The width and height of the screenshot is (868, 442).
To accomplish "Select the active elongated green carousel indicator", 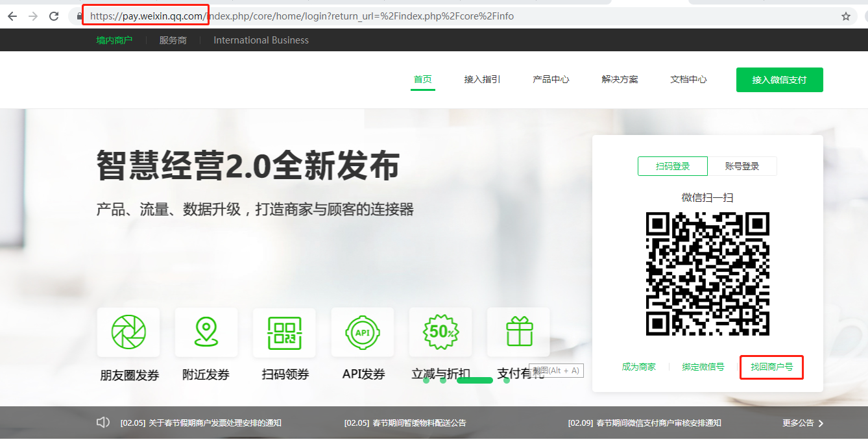I will [475, 380].
